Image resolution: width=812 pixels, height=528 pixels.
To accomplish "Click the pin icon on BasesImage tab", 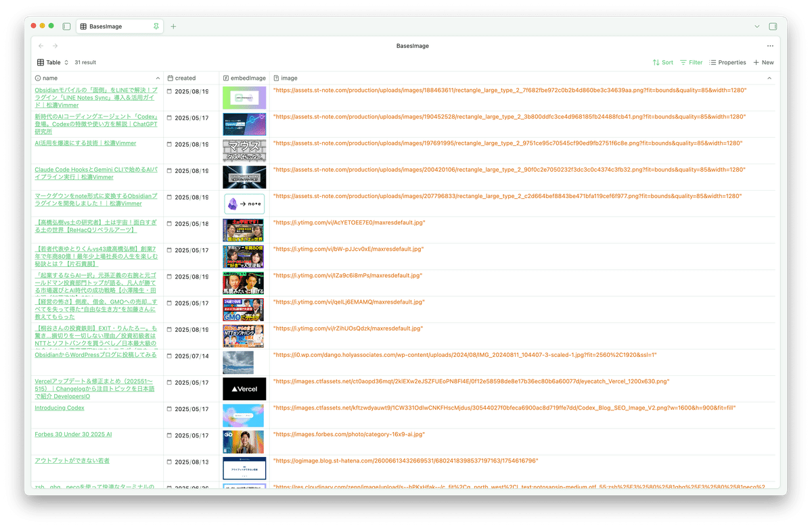I will [x=156, y=26].
